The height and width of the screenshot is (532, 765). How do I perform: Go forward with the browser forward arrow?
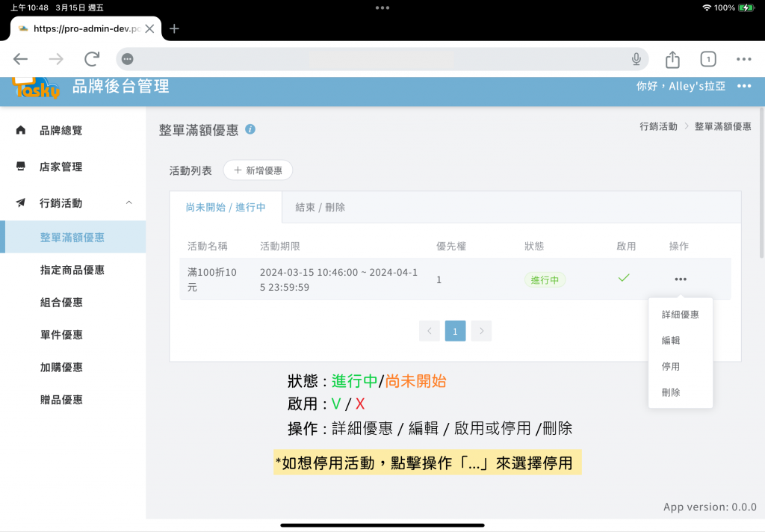[56, 59]
